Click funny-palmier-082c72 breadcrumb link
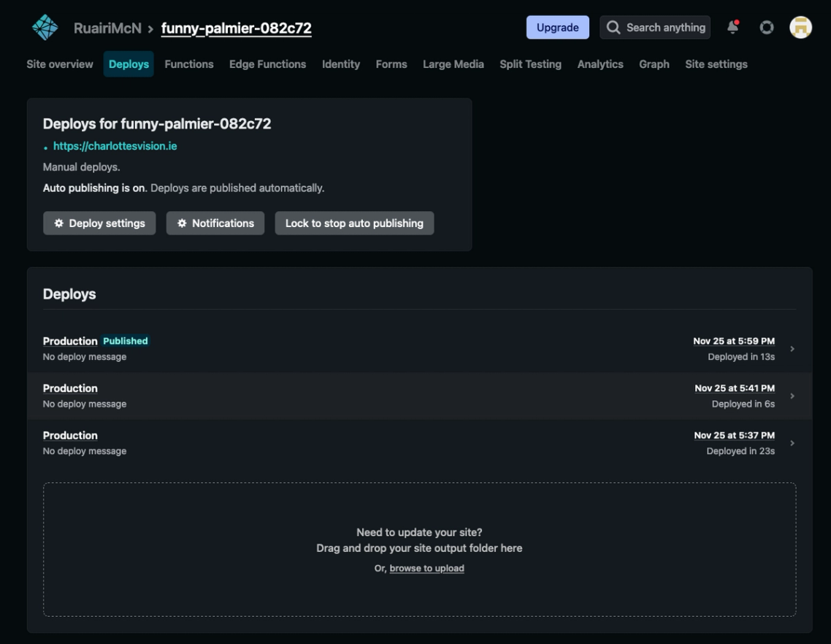The width and height of the screenshot is (831, 644). click(x=237, y=28)
